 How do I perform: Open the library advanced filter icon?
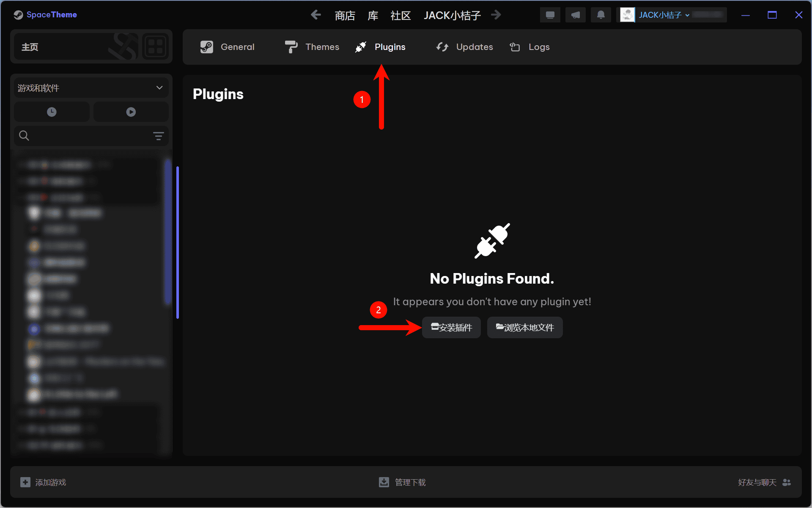pos(158,136)
